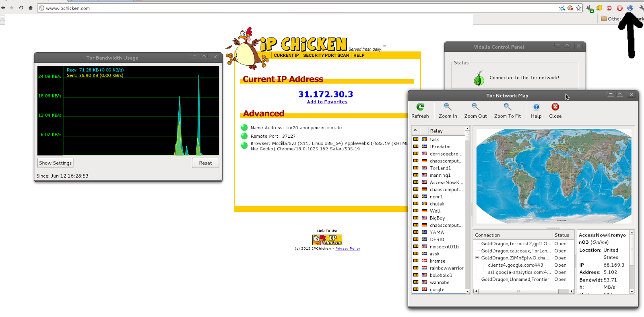Image resolution: width=644 pixels, height=317 pixels.
Task: Click the connection list right scroll arrow
Action: [572, 291]
